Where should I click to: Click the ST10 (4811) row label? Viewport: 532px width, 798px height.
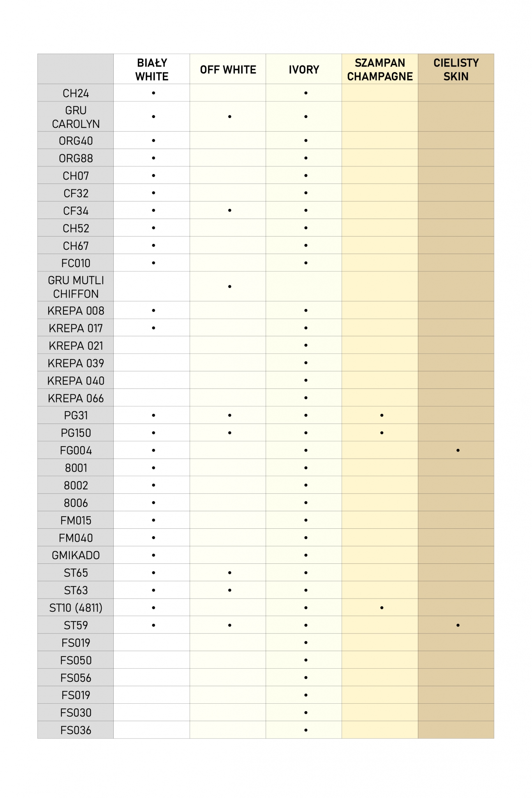(76, 608)
